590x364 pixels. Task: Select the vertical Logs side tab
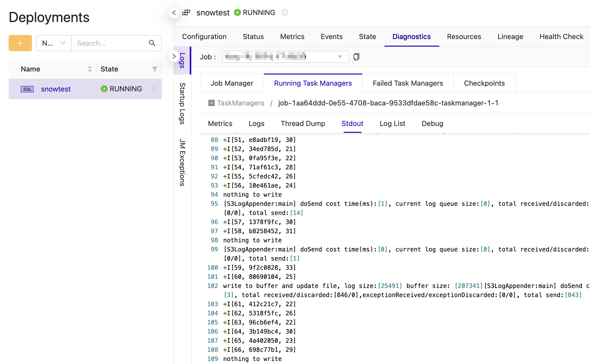(182, 61)
